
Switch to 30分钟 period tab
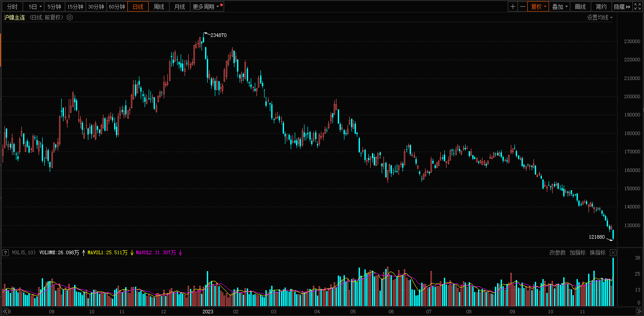tap(96, 7)
